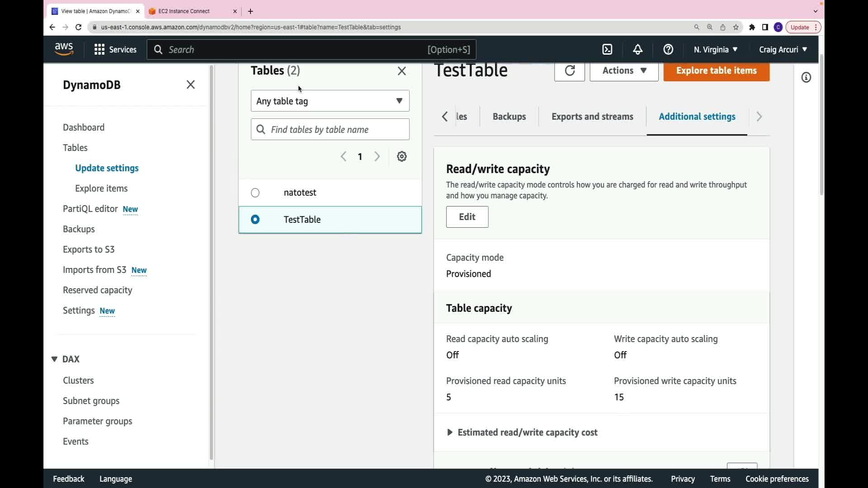
Task: Select the natotest table radio button
Action: pos(255,193)
